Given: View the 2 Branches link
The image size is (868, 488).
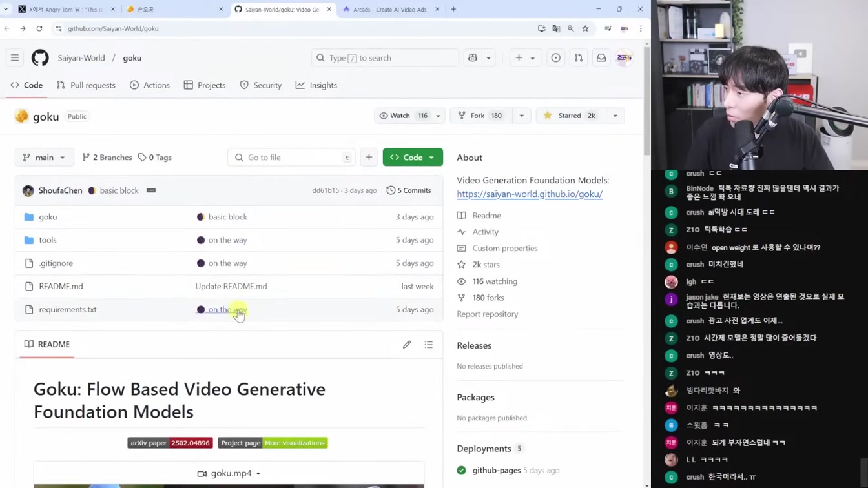Looking at the screenshot, I should (x=107, y=158).
